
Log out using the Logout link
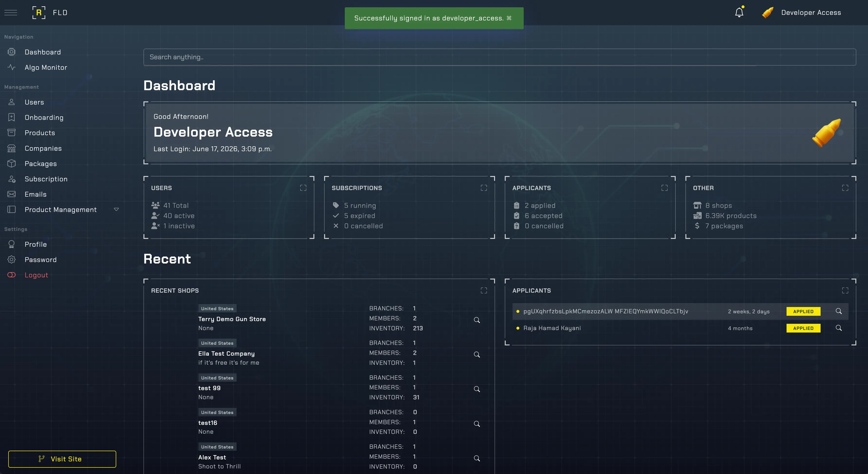click(x=36, y=275)
